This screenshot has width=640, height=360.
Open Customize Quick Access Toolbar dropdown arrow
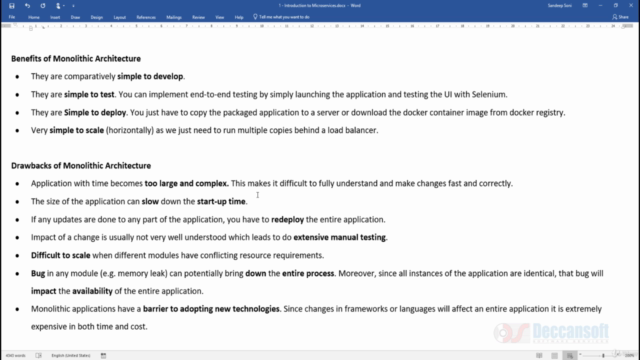pyautogui.click(x=73, y=6)
